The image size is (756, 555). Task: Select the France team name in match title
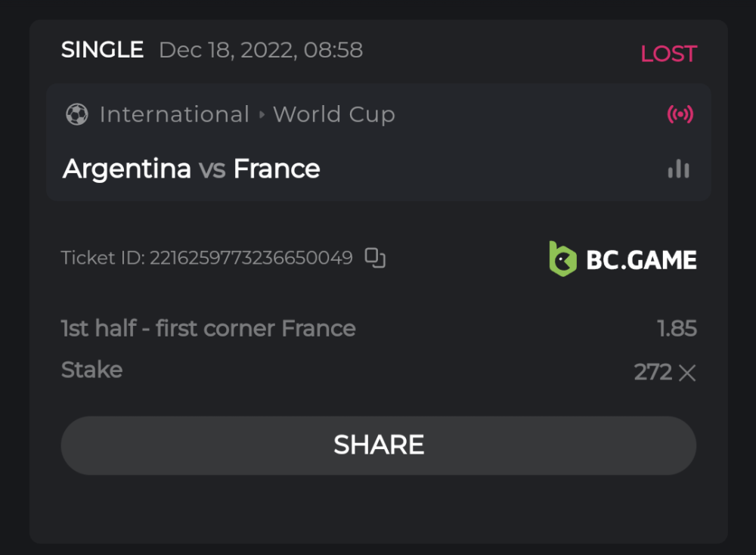point(277,169)
